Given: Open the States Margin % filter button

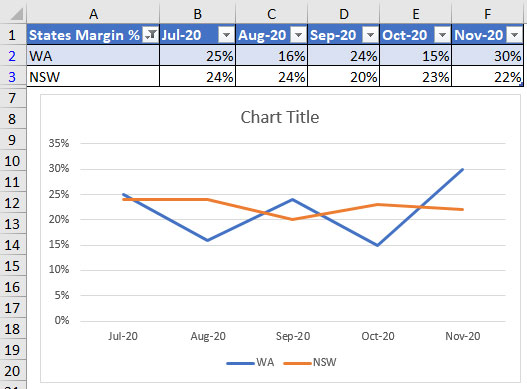Looking at the screenshot, I should (150, 35).
